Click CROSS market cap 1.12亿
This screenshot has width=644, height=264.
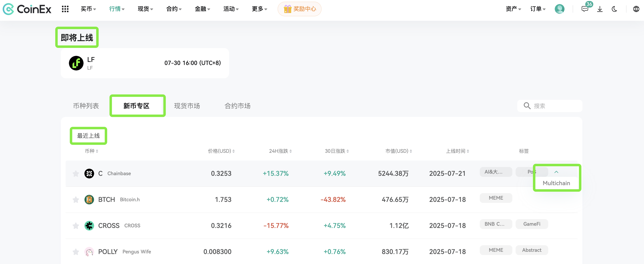click(399, 225)
